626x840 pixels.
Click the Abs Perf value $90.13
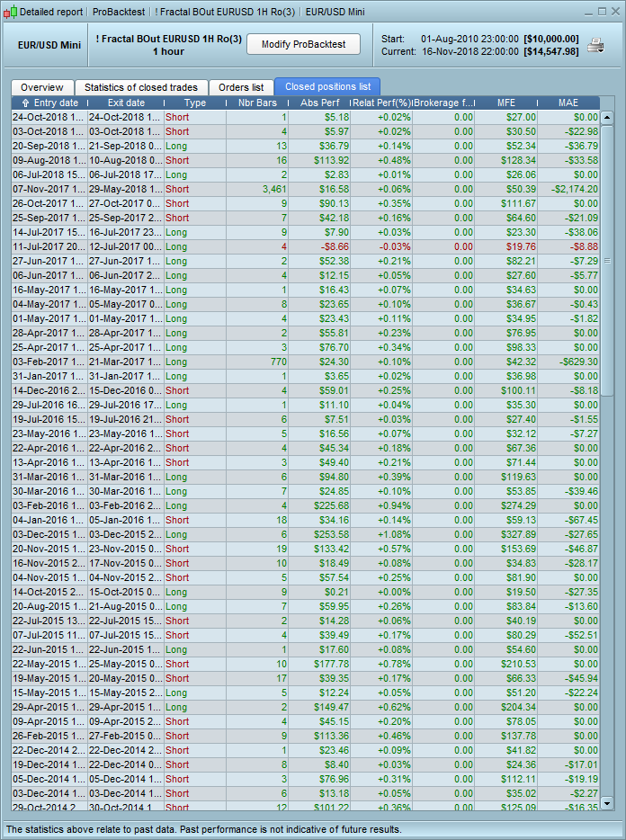334,203
